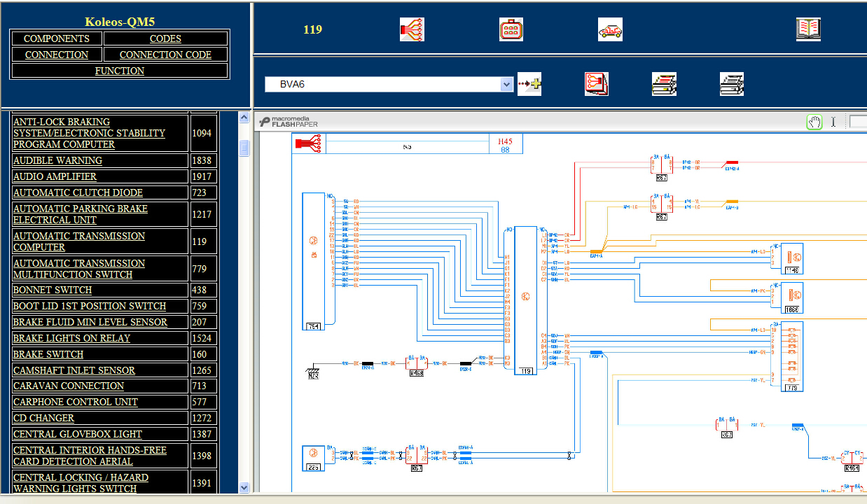The width and height of the screenshot is (867, 504).
Task: Open the wiring diagram icon
Action: [412, 29]
